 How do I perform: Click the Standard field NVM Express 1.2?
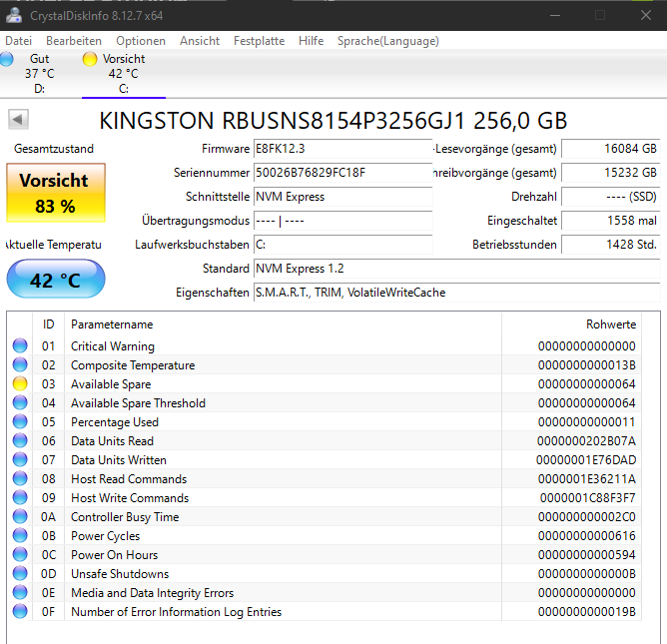(x=457, y=269)
